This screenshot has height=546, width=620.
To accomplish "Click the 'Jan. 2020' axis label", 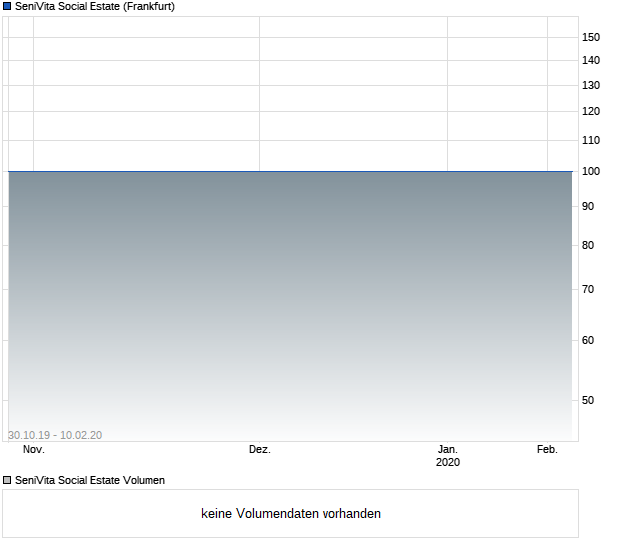I will [448, 455].
